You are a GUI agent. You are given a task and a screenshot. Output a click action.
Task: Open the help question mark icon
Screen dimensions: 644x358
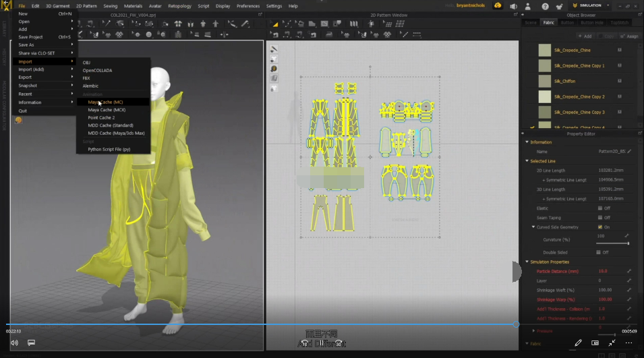click(545, 6)
